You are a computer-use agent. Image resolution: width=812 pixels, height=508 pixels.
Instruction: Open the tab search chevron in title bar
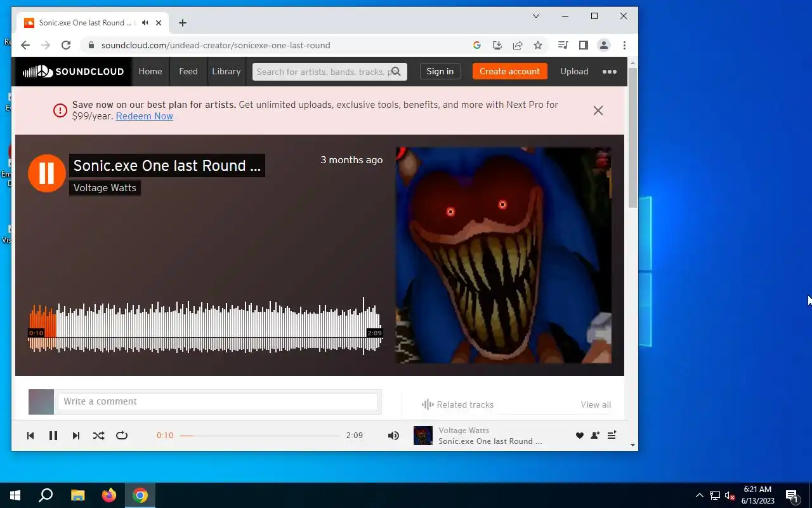536,16
